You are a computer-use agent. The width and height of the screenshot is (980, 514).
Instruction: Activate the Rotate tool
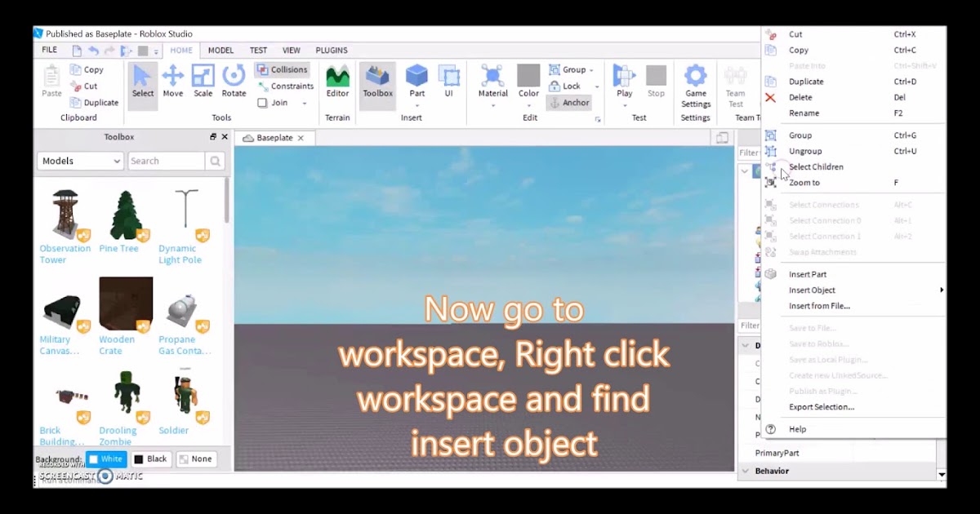point(234,82)
